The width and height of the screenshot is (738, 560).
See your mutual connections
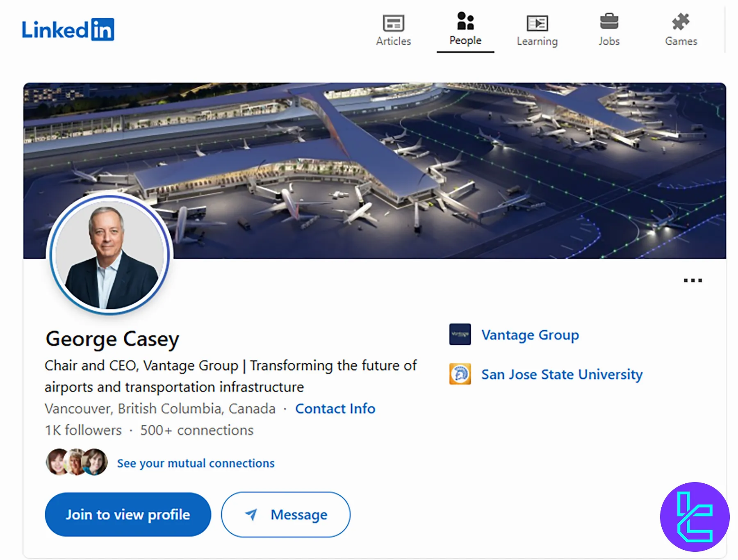[196, 463]
